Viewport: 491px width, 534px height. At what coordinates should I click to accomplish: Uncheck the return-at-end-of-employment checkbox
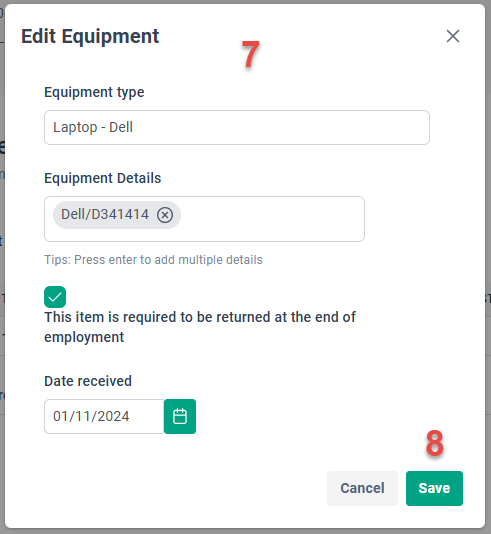(x=55, y=297)
